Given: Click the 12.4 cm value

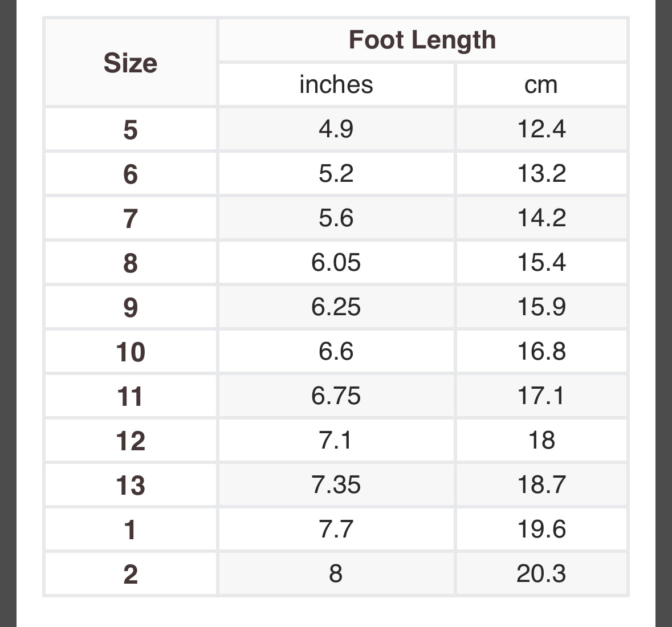Looking at the screenshot, I should click(x=541, y=129).
